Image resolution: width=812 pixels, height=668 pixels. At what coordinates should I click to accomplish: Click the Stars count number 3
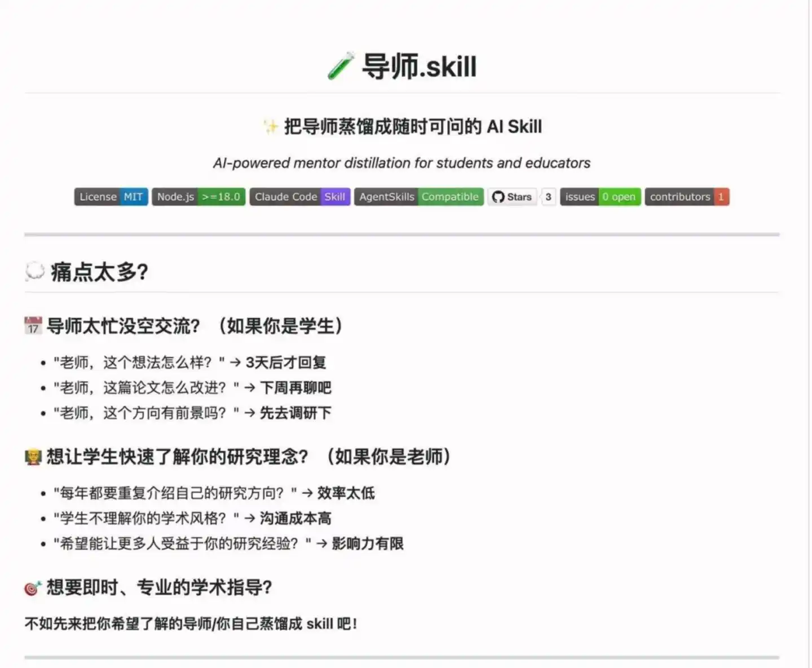tap(548, 197)
